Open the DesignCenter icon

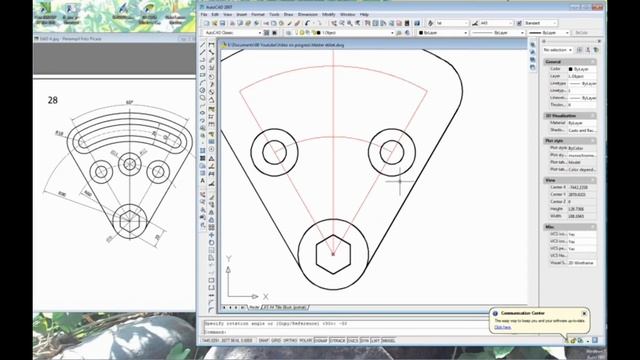[376, 23]
